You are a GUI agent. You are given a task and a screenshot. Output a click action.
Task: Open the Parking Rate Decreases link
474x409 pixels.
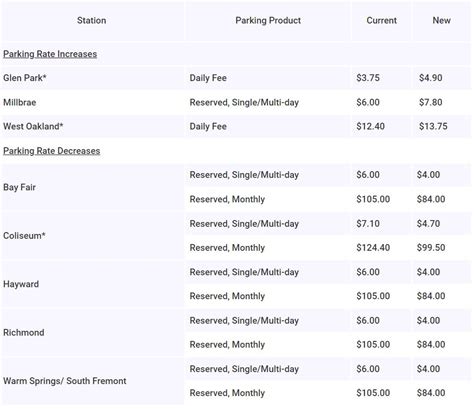(x=52, y=151)
